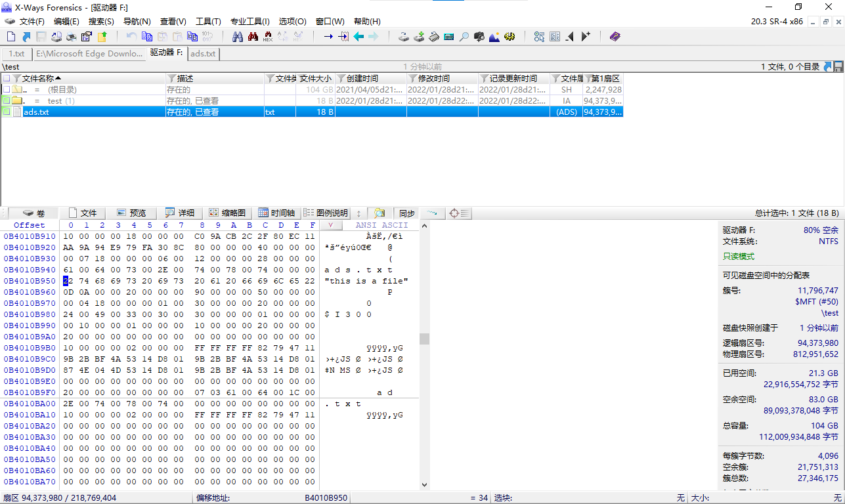Click the help book icon
Screen dimensions: 845x504
(615, 37)
